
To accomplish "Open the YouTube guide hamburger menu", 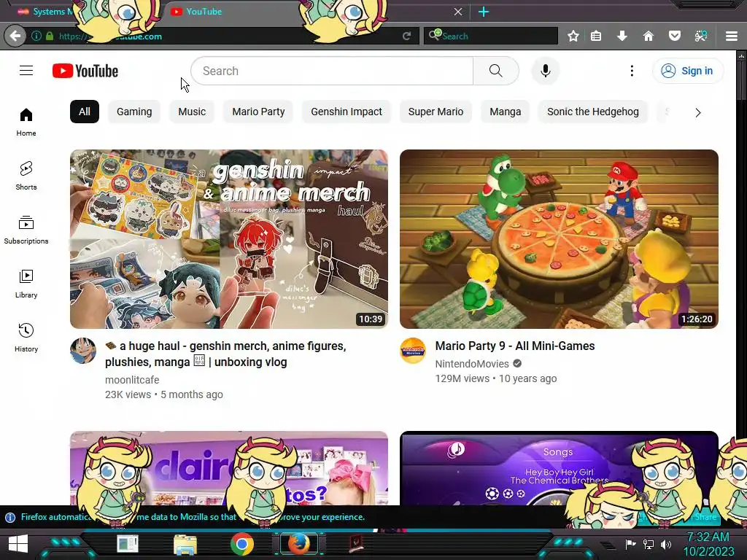I will click(26, 71).
